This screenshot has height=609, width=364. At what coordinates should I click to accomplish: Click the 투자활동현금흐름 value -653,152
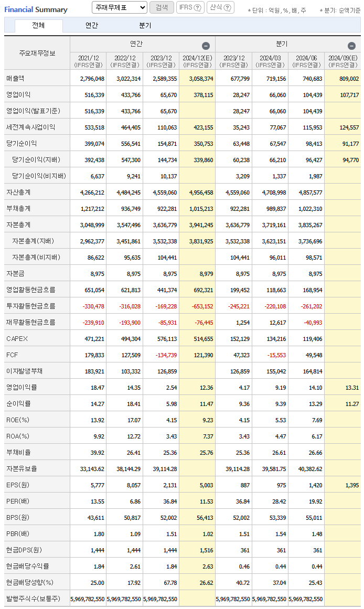click(202, 306)
